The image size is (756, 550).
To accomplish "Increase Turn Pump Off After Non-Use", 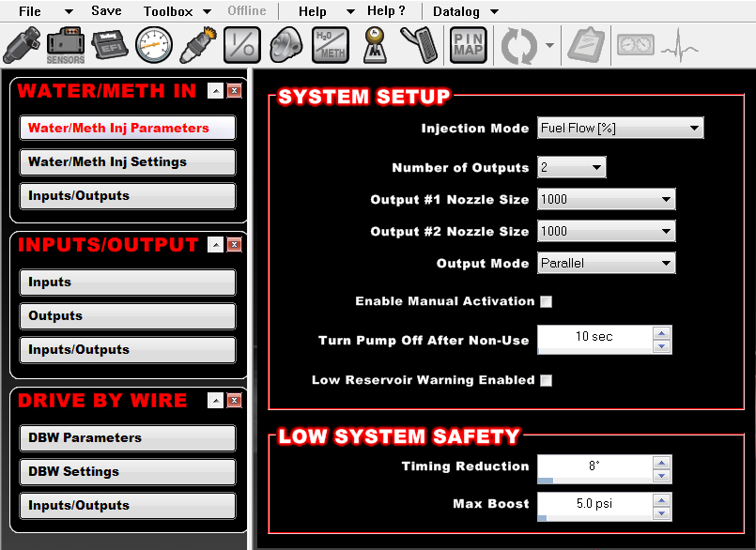I will pyautogui.click(x=661, y=333).
